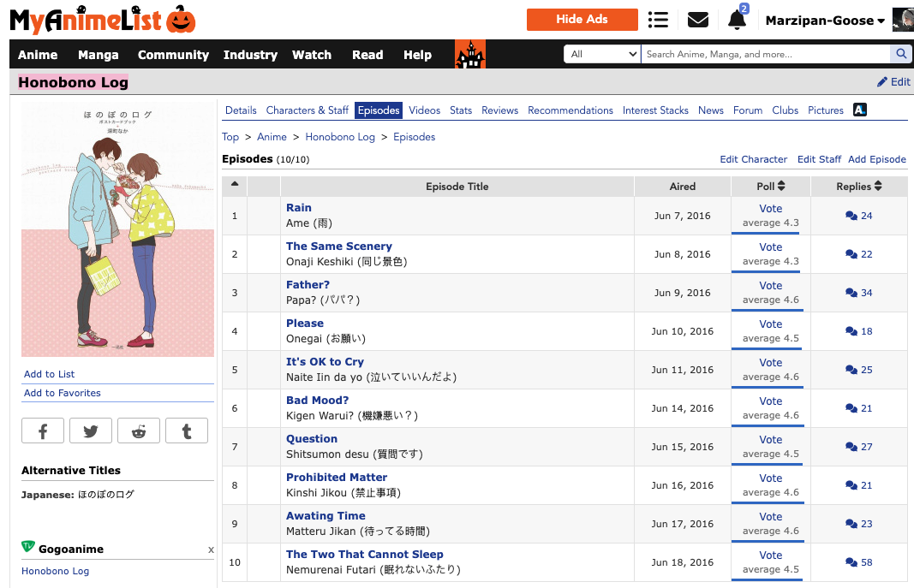Vote on the Rain episode poll
Viewport: 914px width, 588px height.
click(771, 209)
